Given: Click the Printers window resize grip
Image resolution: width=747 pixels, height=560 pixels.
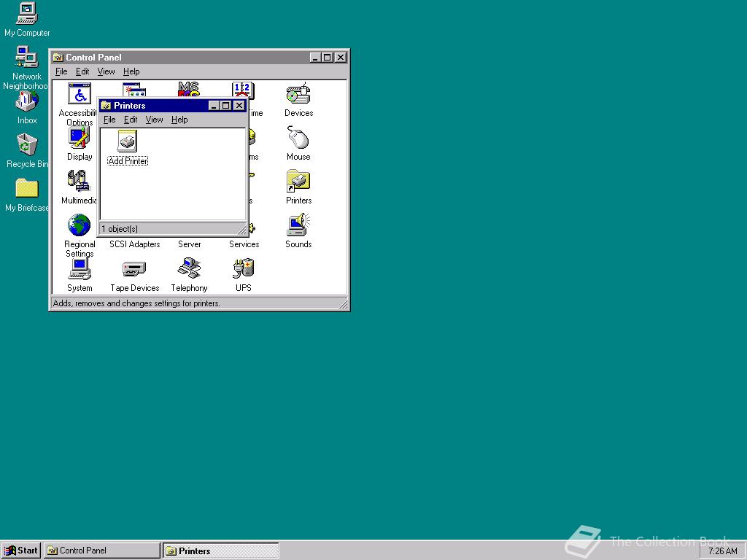Looking at the screenshot, I should click(x=242, y=230).
